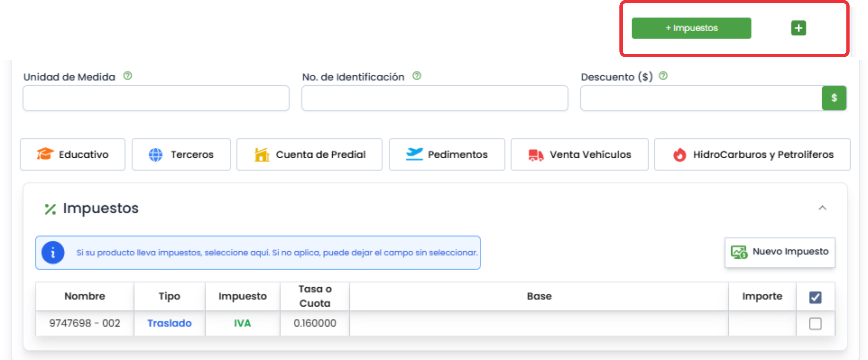
Task: Click the 9747698 - 002 name cell
Action: pyautogui.click(x=85, y=323)
